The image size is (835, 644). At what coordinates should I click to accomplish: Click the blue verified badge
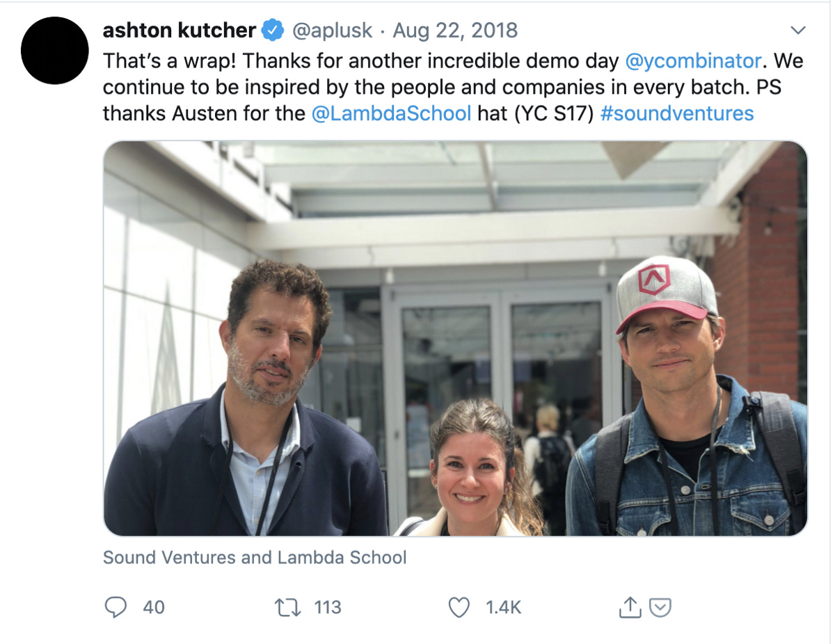tap(272, 31)
